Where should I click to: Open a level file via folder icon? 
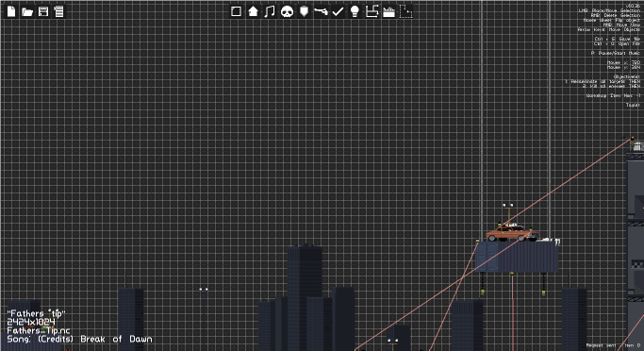pyautogui.click(x=27, y=12)
